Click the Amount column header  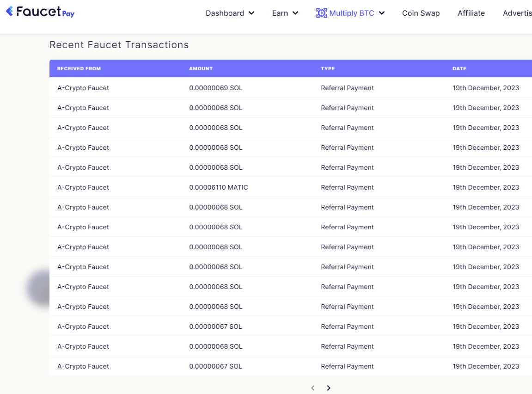coord(201,68)
